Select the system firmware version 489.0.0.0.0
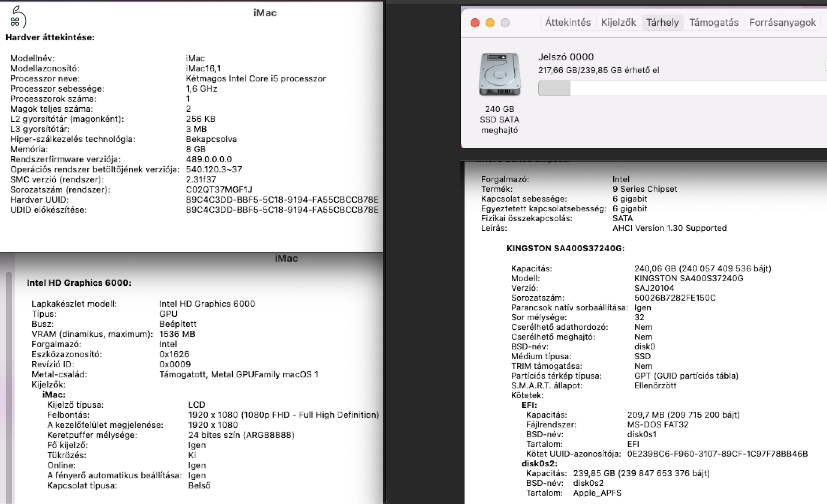The width and height of the screenshot is (827, 504). pyautogui.click(x=209, y=159)
